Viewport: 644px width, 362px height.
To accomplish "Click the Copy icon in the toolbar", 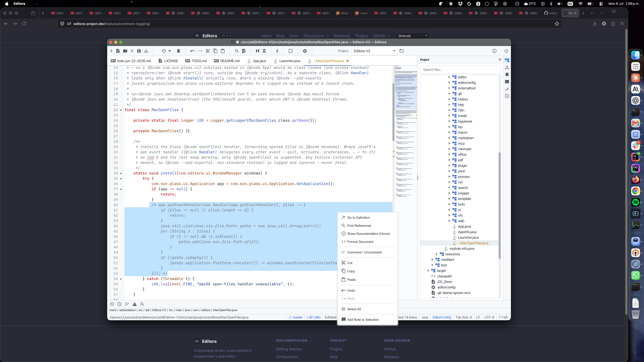I will [x=215, y=51].
